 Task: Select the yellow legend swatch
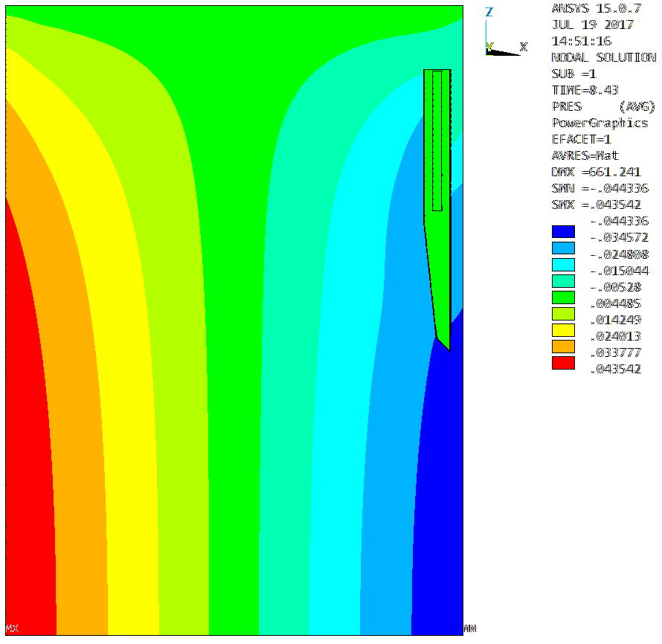(x=563, y=329)
